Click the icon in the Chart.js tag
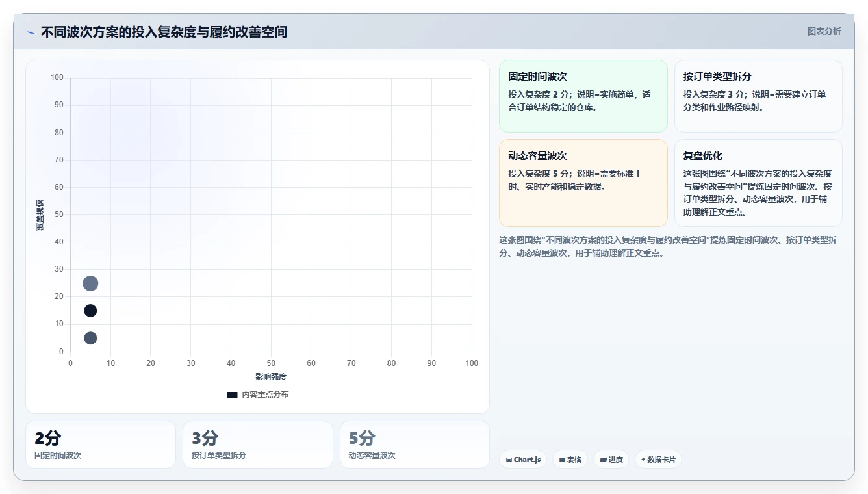The image size is (868, 494). pyautogui.click(x=509, y=460)
